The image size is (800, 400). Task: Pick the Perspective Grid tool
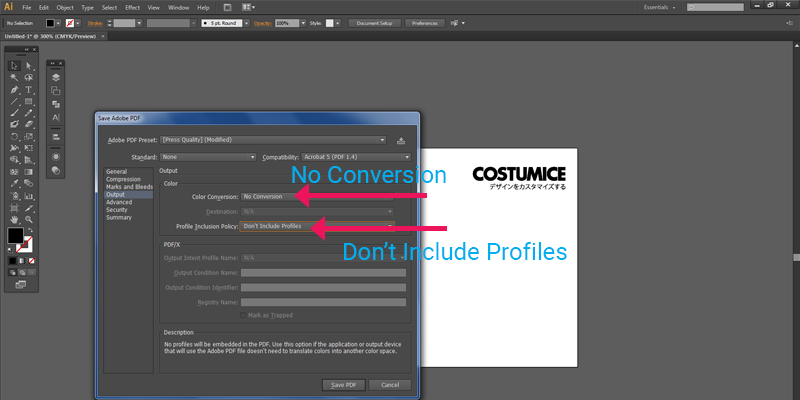point(29,160)
